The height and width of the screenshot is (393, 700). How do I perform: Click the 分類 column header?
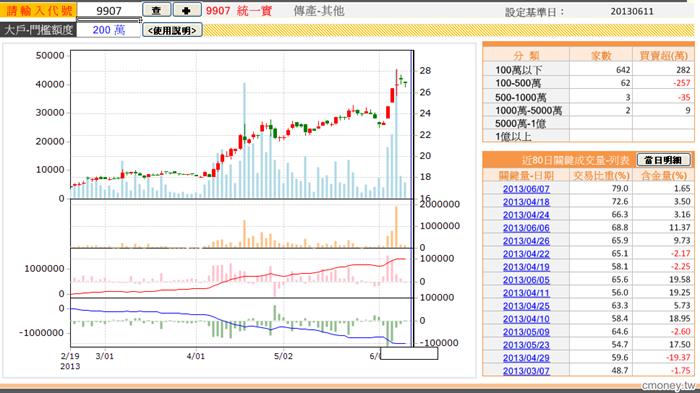click(526, 56)
